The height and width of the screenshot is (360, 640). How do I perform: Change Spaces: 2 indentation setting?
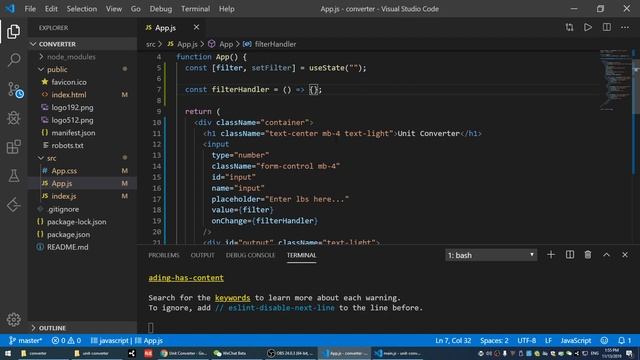click(494, 340)
